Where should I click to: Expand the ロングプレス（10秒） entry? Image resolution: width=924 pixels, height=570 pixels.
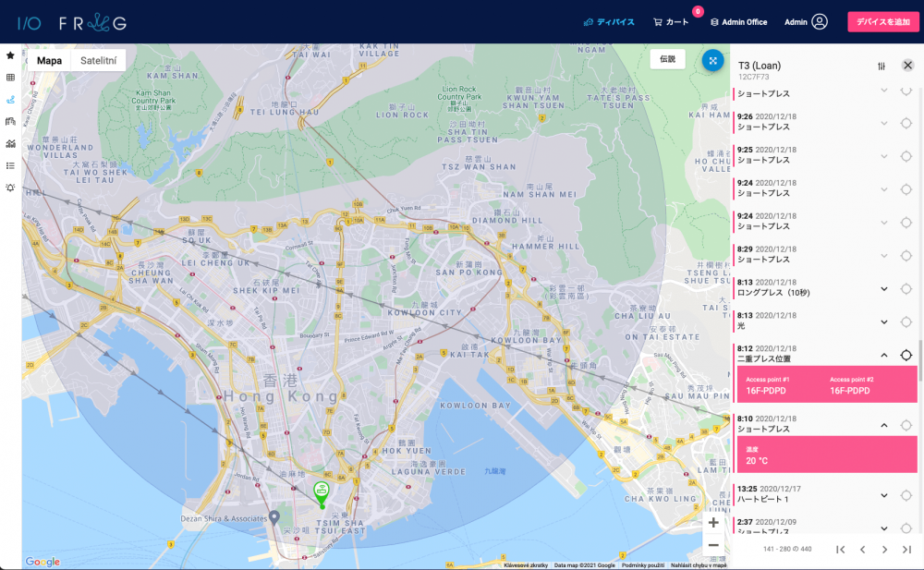point(884,289)
